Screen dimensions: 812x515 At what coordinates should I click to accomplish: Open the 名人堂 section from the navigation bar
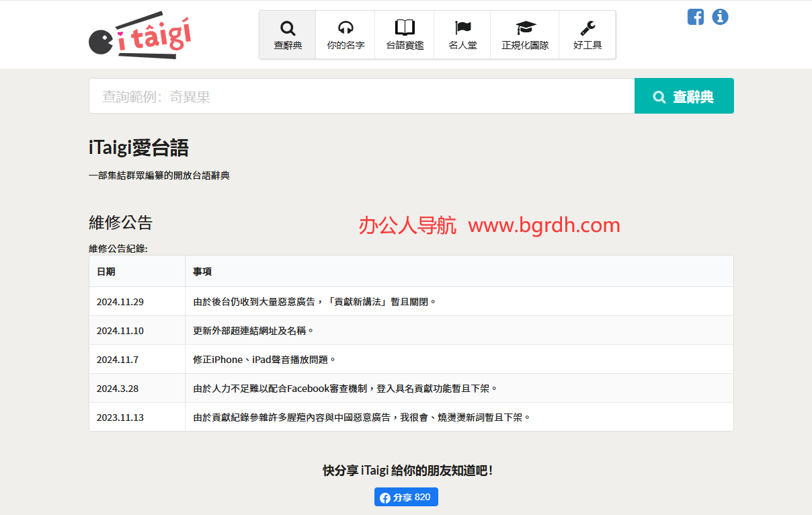462,34
